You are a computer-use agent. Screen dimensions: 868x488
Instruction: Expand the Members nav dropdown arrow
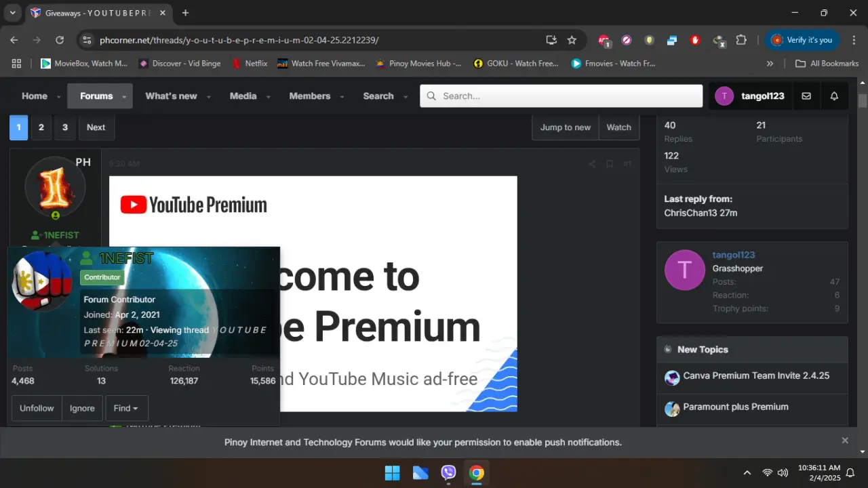click(342, 97)
